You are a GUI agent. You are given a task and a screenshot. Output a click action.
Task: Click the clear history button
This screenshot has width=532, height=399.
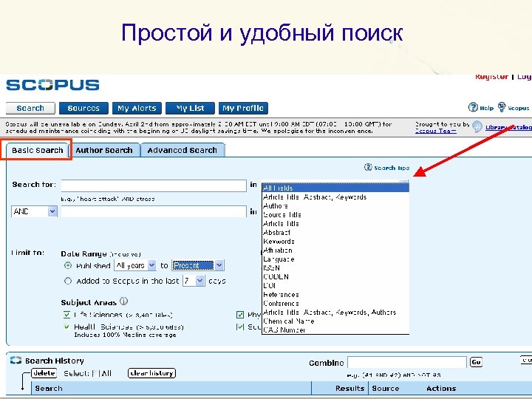(151, 373)
